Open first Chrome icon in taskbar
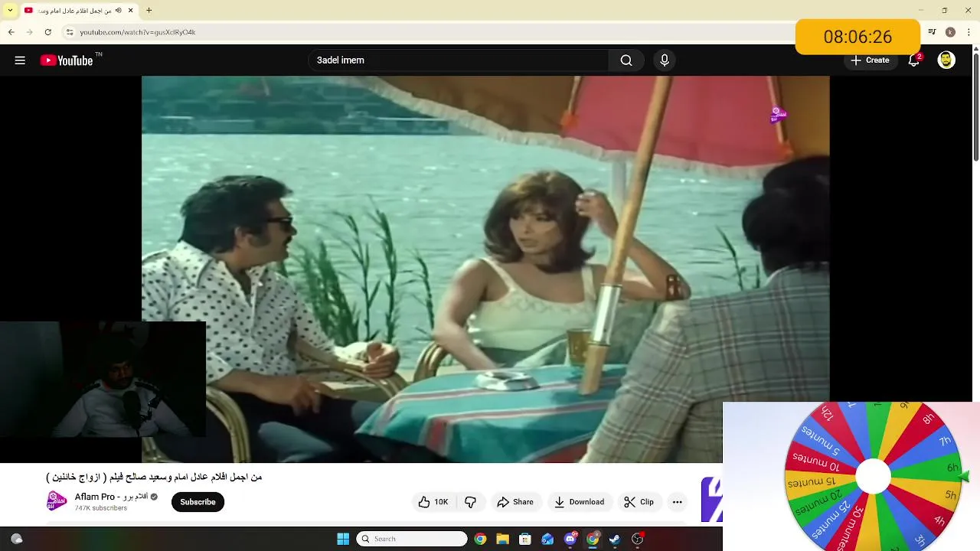Viewport: 980px width, 551px height. coord(480,539)
